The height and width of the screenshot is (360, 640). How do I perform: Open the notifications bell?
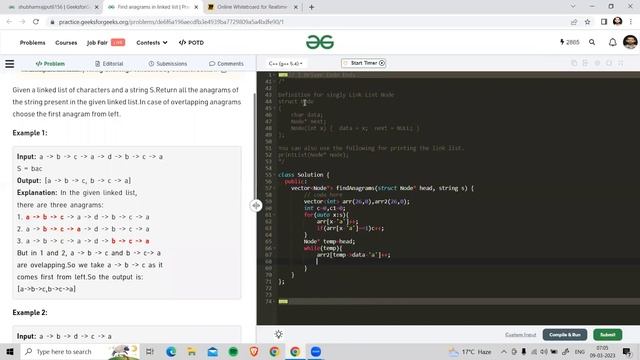tap(613, 42)
